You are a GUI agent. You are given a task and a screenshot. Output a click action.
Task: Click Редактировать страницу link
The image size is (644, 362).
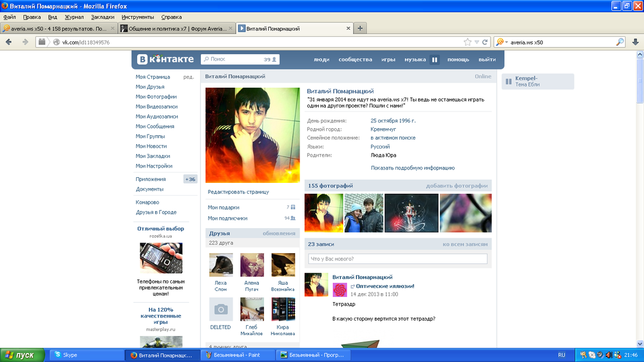(x=238, y=192)
